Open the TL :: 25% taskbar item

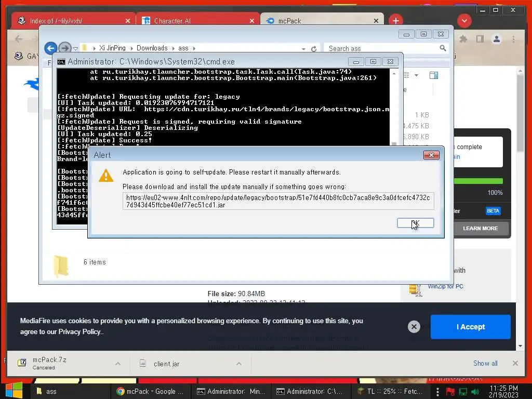tap(390, 391)
